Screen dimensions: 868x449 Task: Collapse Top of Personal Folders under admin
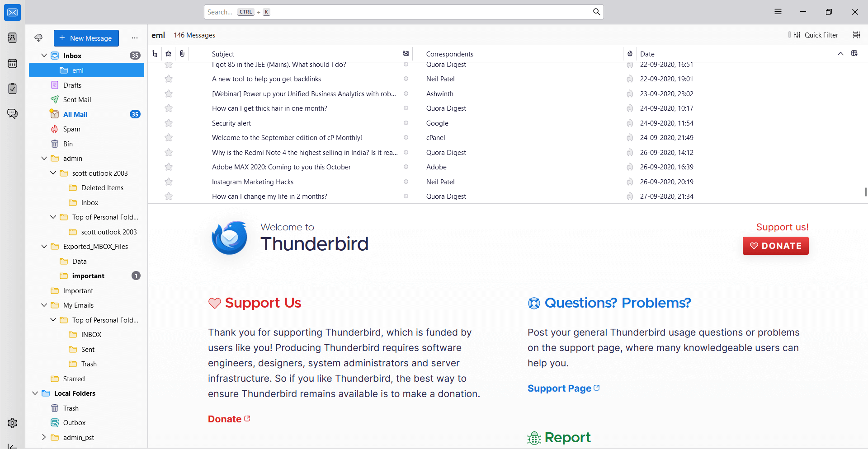[x=53, y=217]
